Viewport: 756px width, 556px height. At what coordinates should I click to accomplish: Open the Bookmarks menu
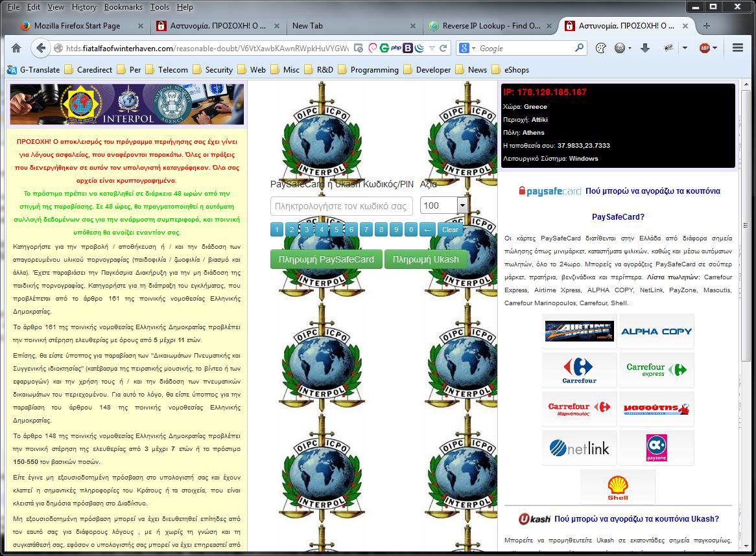point(123,7)
